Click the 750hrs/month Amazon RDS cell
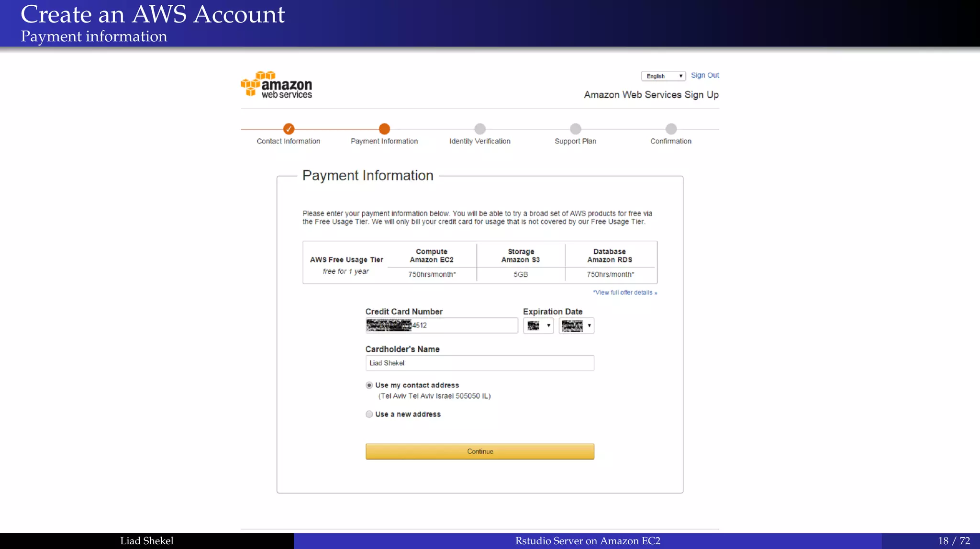Viewport: 980px width, 549px height. [x=611, y=275]
